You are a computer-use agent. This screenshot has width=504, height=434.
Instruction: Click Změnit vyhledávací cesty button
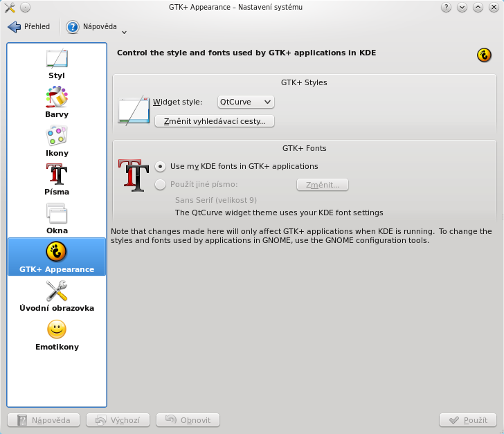[215, 121]
